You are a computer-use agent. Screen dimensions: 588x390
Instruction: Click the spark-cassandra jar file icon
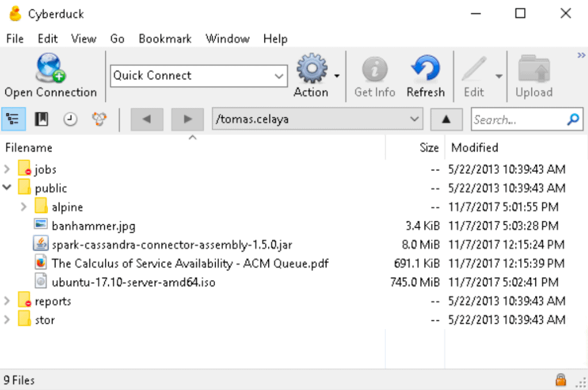point(41,244)
